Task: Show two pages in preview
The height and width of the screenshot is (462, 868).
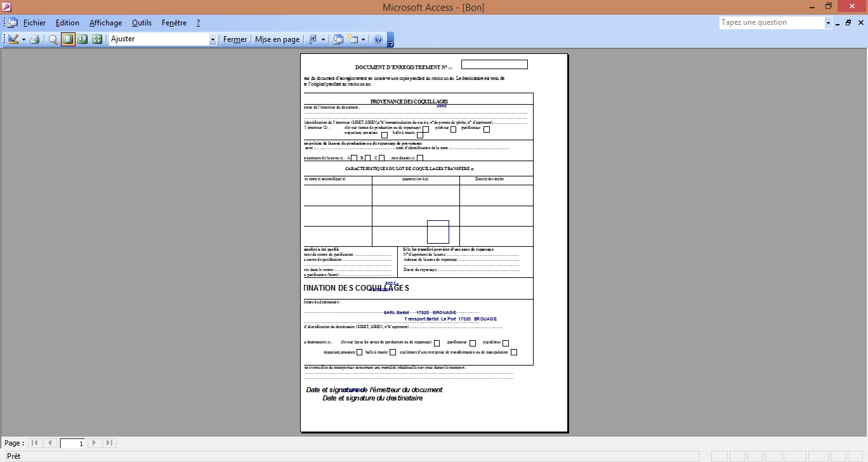Action: point(82,39)
